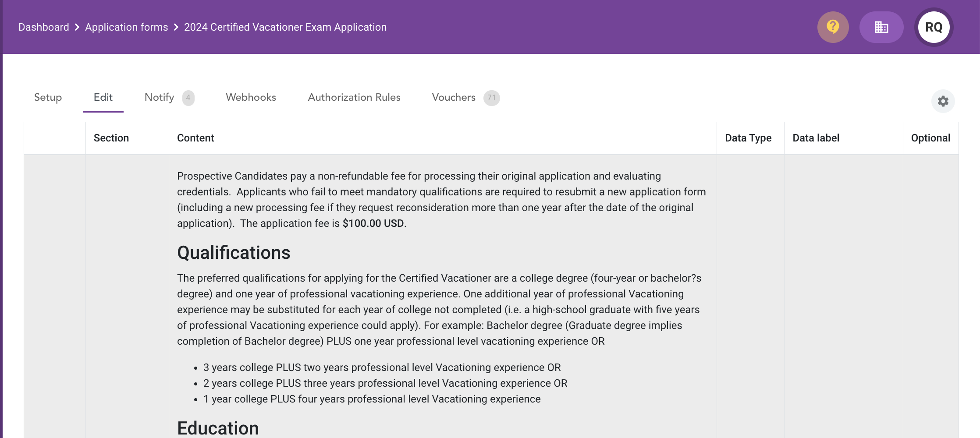Viewport: 980px width, 438px height.
Task: Click the Optional column header
Action: 930,138
